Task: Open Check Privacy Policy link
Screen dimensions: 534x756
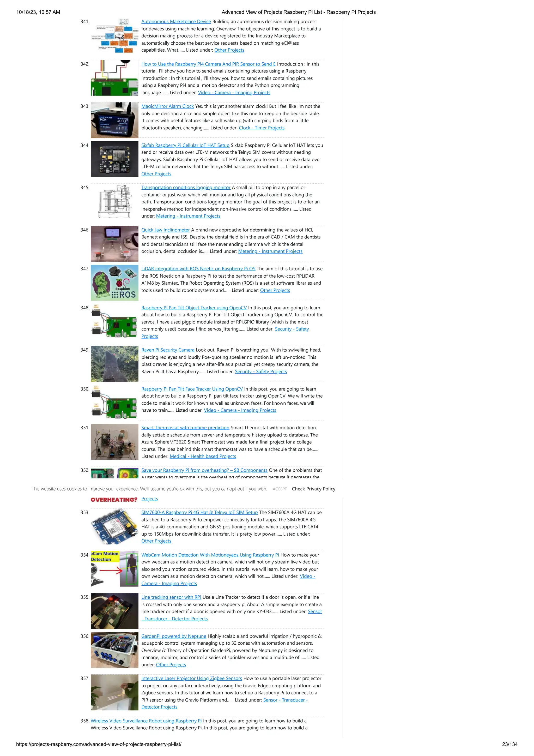Action: [x=314, y=489]
